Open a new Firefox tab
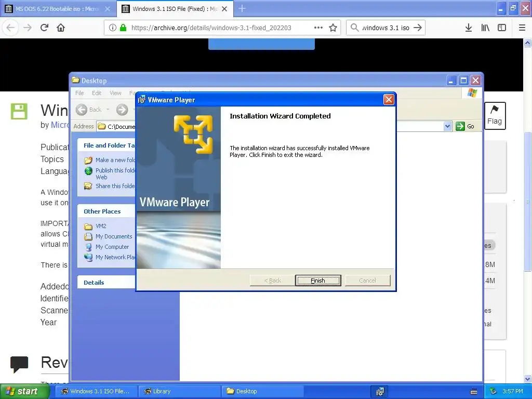 242,8
